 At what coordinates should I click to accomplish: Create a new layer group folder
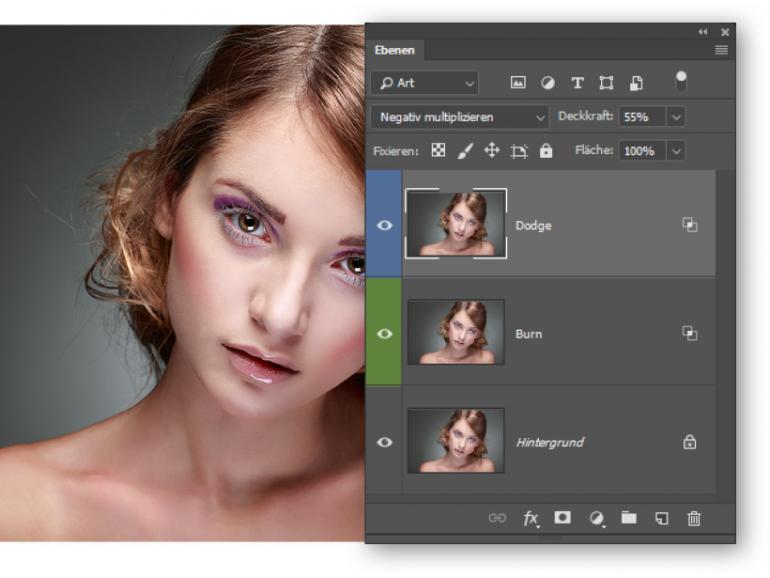point(629,517)
